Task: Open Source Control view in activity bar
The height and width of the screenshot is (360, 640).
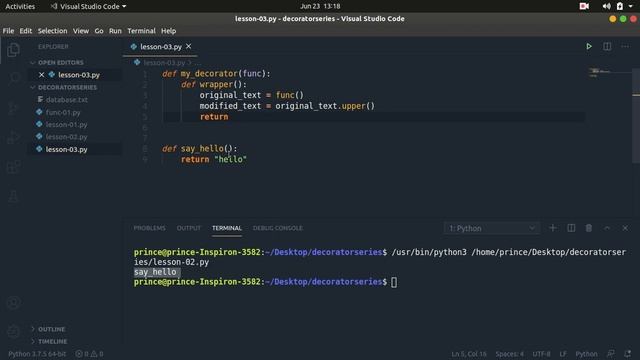Action: click(13, 108)
